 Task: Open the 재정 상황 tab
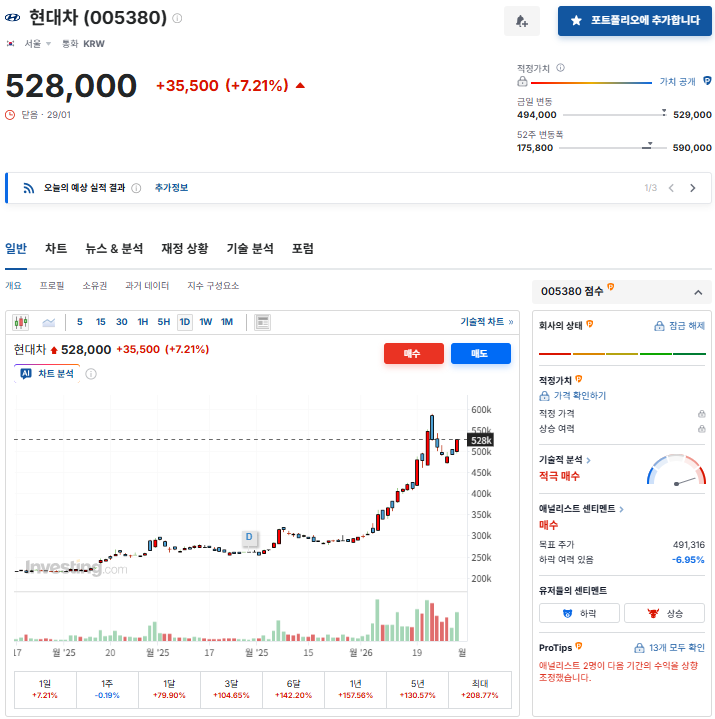click(x=185, y=249)
